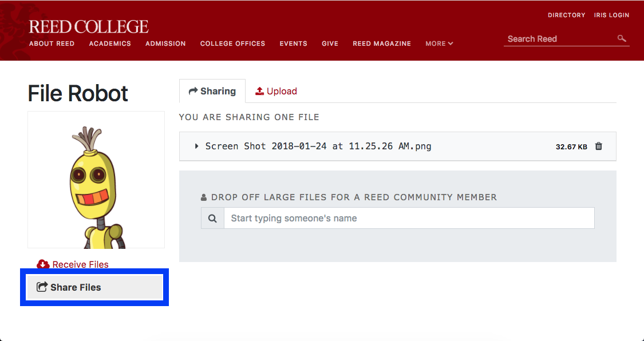Expand the Screen Shot file details triangle
The height and width of the screenshot is (341, 644).
click(197, 146)
